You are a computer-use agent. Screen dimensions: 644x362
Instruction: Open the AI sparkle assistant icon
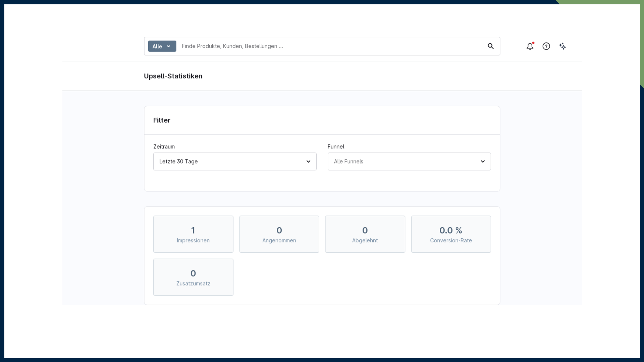(562, 46)
